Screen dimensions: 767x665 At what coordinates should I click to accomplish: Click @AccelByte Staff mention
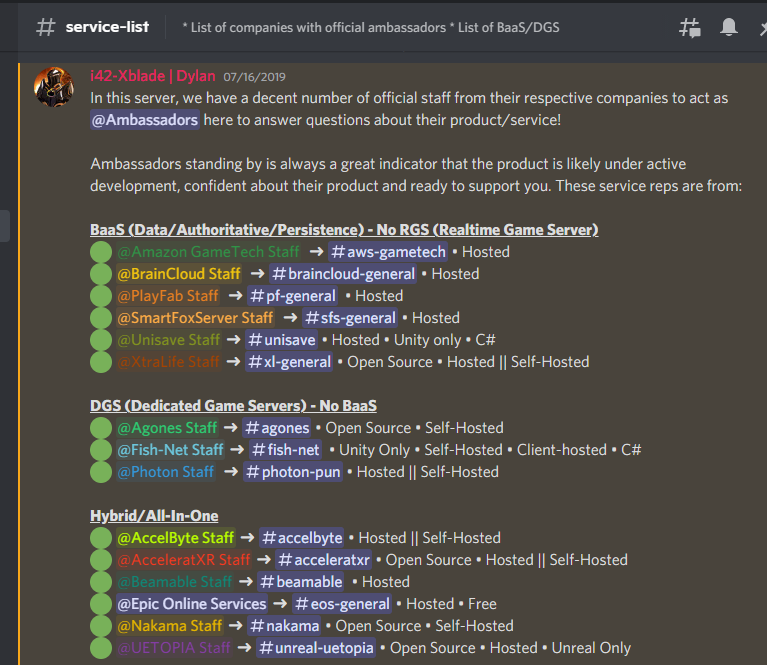(176, 538)
